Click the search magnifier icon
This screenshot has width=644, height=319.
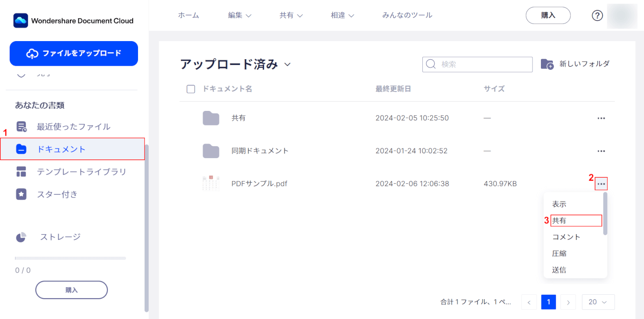coord(431,65)
